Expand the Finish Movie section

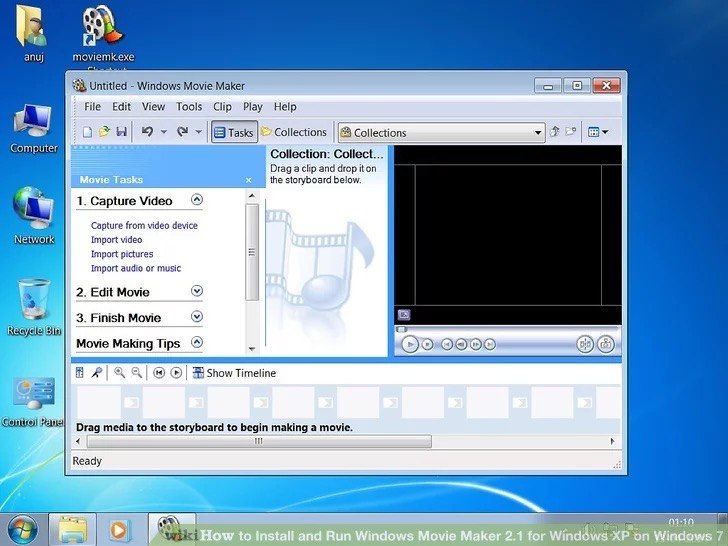tap(197, 317)
